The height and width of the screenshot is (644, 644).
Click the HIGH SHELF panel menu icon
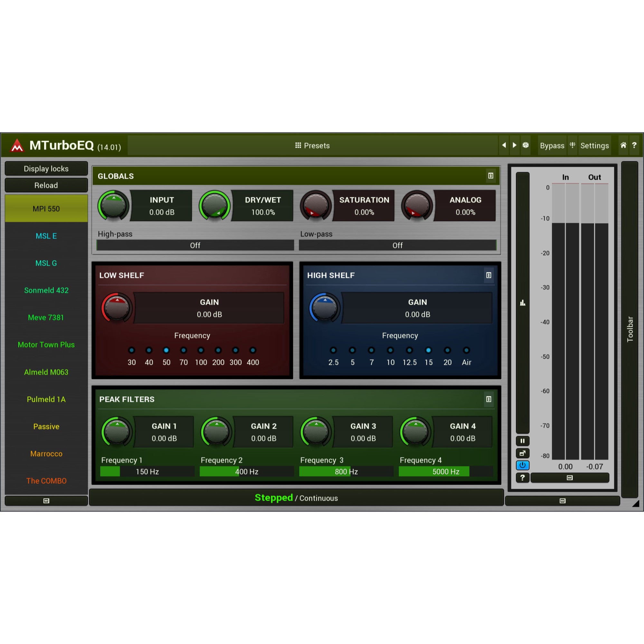(489, 275)
